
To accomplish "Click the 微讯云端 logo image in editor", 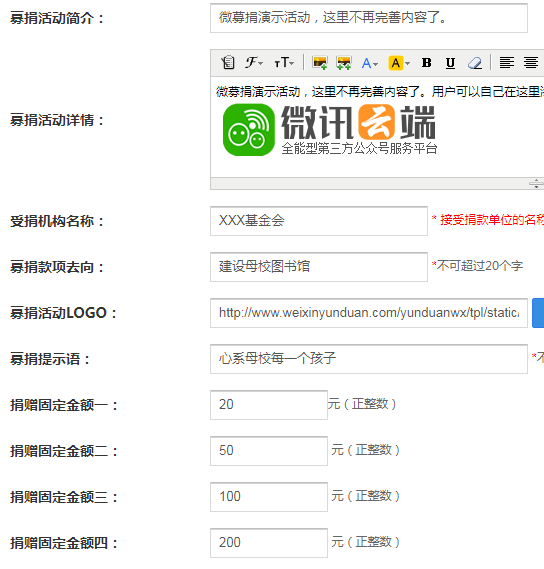I will coord(330,130).
